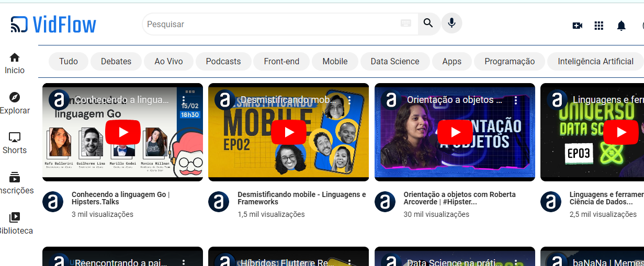The height and width of the screenshot is (266, 644).
Task: Select the Mobile filter chip
Action: [x=335, y=61]
